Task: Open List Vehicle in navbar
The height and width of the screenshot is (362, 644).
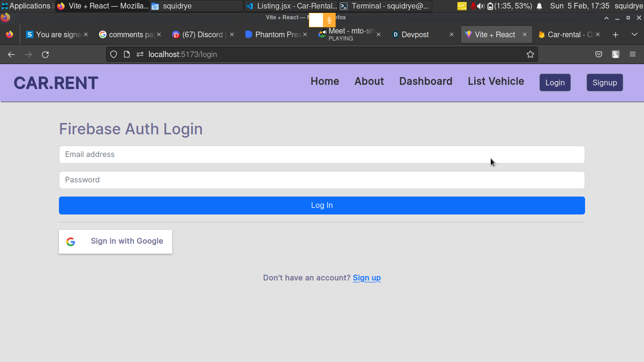Action: [496, 81]
